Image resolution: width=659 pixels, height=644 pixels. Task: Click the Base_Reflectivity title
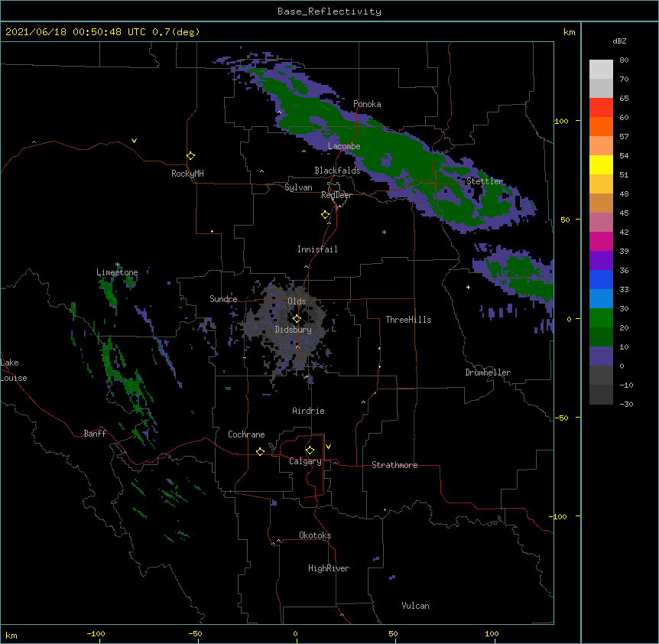[329, 11]
